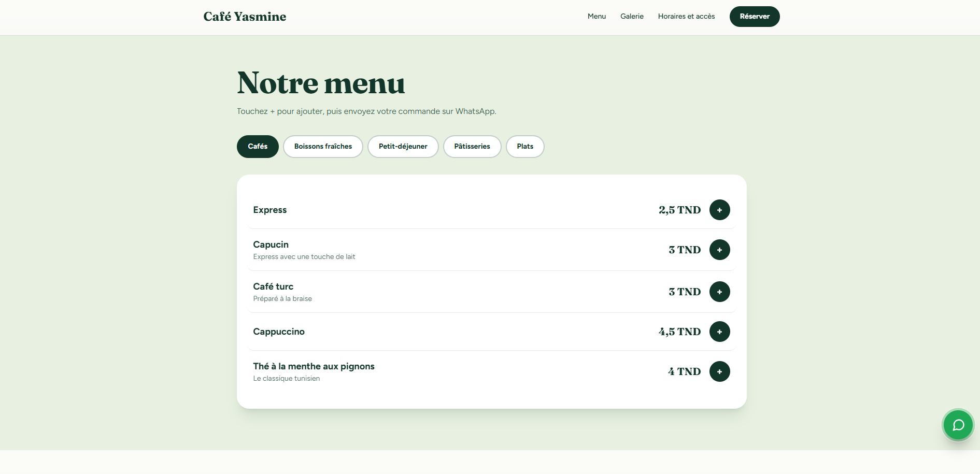Add Café turc with the plus icon
The width and height of the screenshot is (980, 474).
point(719,292)
